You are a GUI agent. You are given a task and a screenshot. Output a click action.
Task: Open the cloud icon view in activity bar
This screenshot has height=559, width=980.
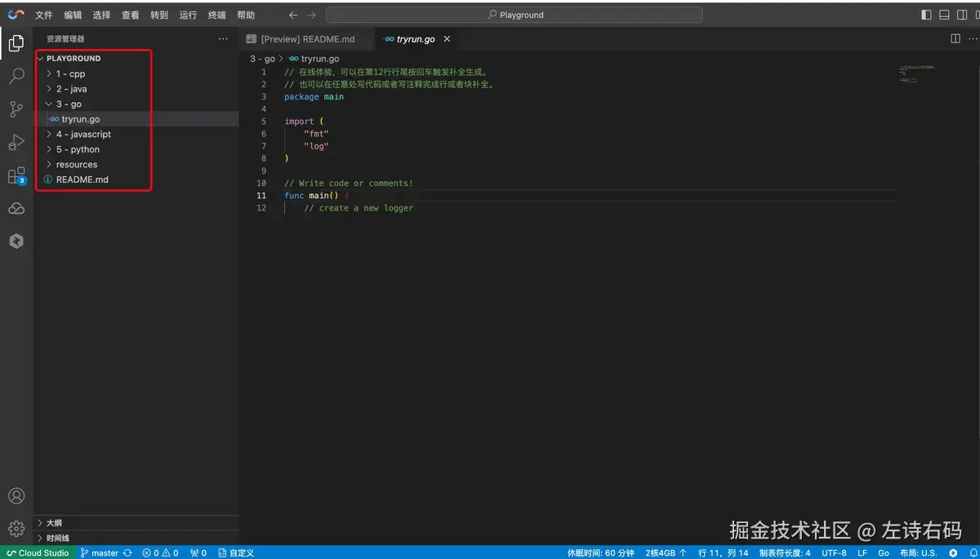pos(16,209)
